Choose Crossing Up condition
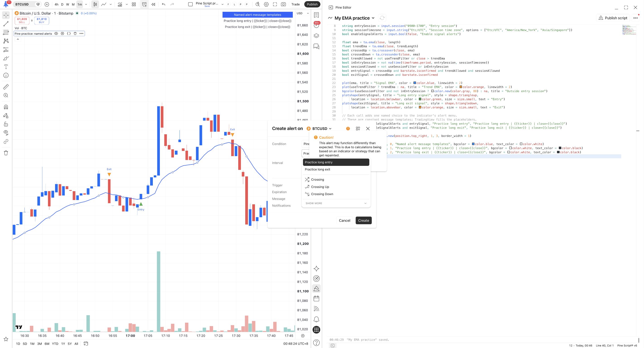Image resolution: width=644 pixels, height=348 pixels. tap(336, 187)
